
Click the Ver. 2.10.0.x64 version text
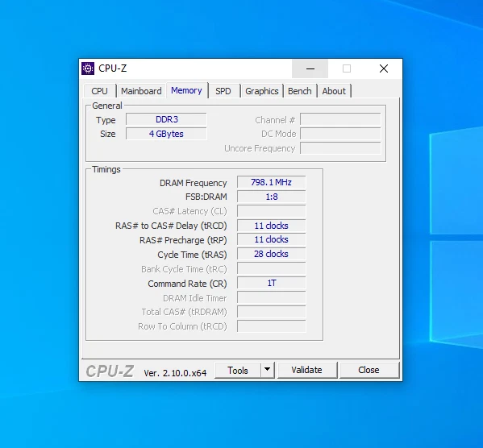tap(175, 373)
